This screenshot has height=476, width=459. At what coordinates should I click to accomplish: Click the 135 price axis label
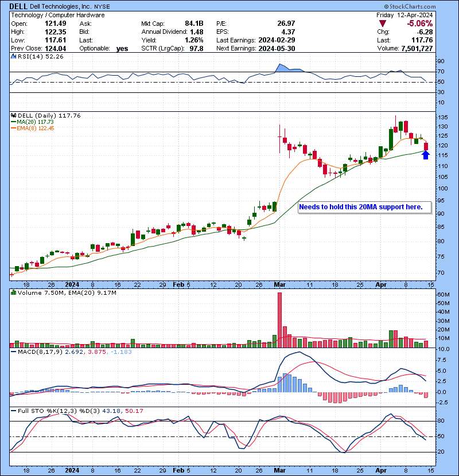442,117
